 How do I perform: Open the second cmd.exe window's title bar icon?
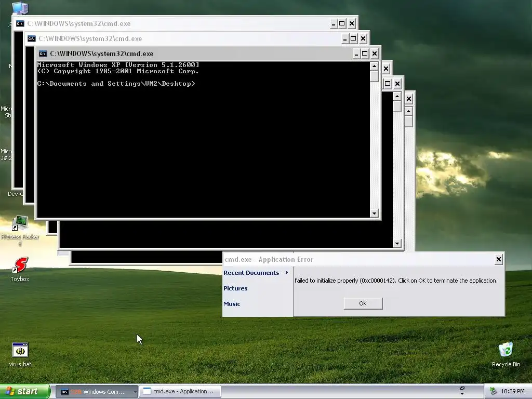click(x=32, y=38)
